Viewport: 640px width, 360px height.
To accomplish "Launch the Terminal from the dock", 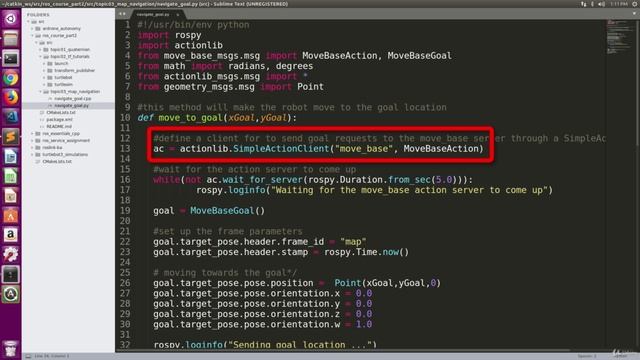I will point(11,58).
